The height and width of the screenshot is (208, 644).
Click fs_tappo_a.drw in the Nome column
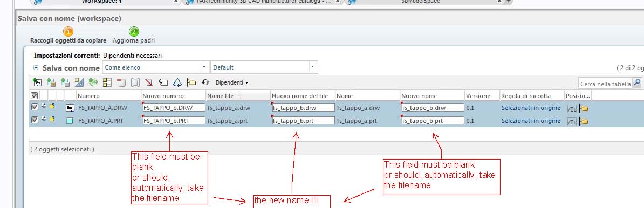tap(358, 108)
